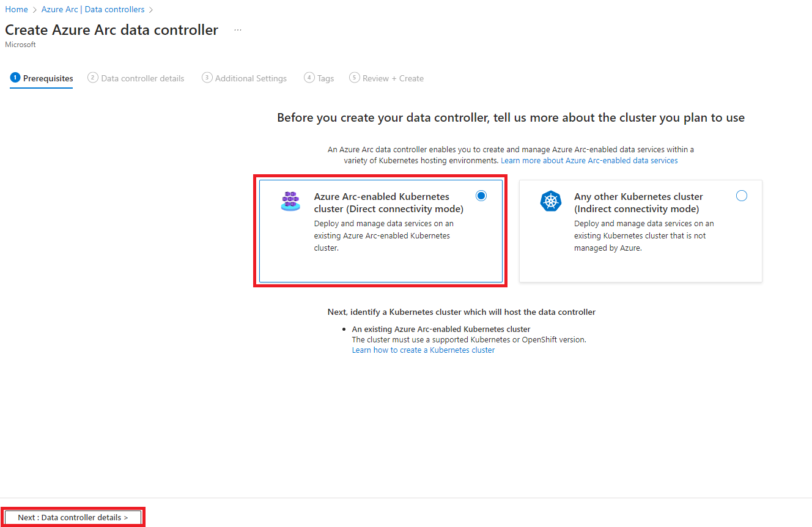Screen dimensions: 812x527
Task: Click the 'An existing Azure Arc-enabled Kubernetes cluster' bullet text
Action: [441, 329]
